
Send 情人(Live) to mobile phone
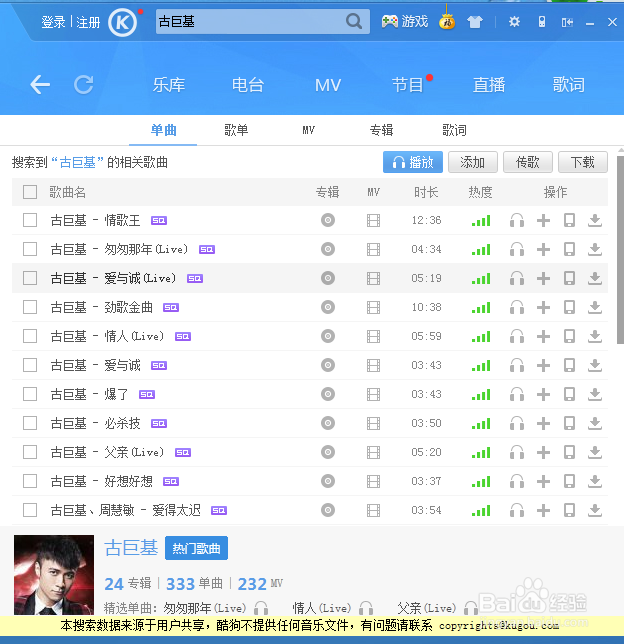coord(569,336)
